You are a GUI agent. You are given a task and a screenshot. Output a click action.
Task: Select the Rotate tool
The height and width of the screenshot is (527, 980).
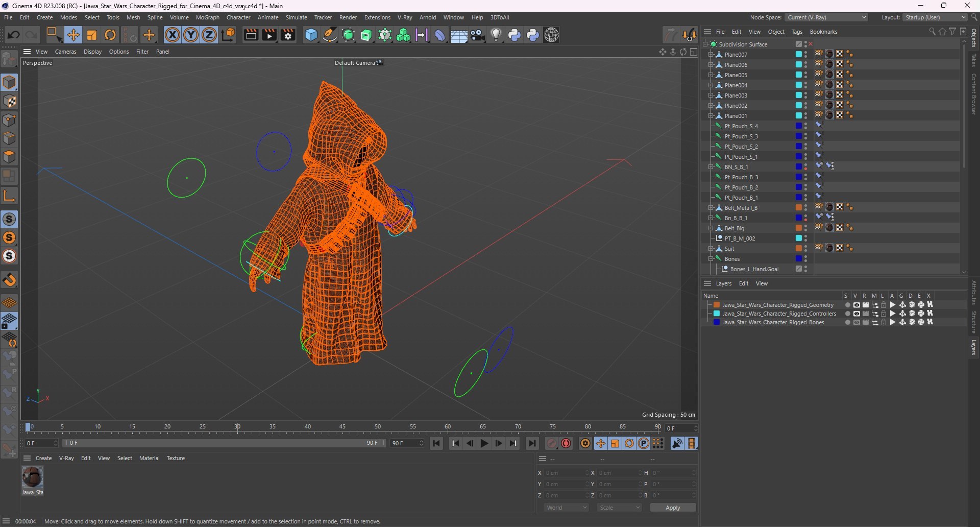click(110, 35)
